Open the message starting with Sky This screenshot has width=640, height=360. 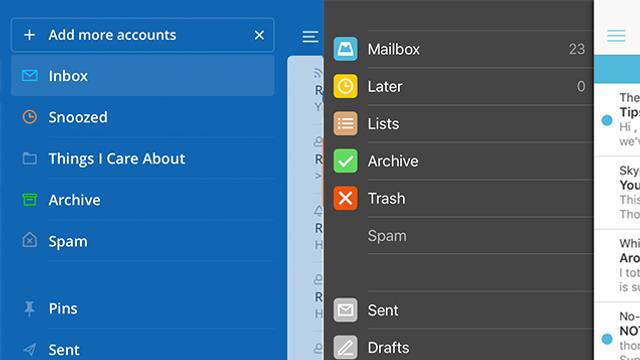click(x=617, y=192)
